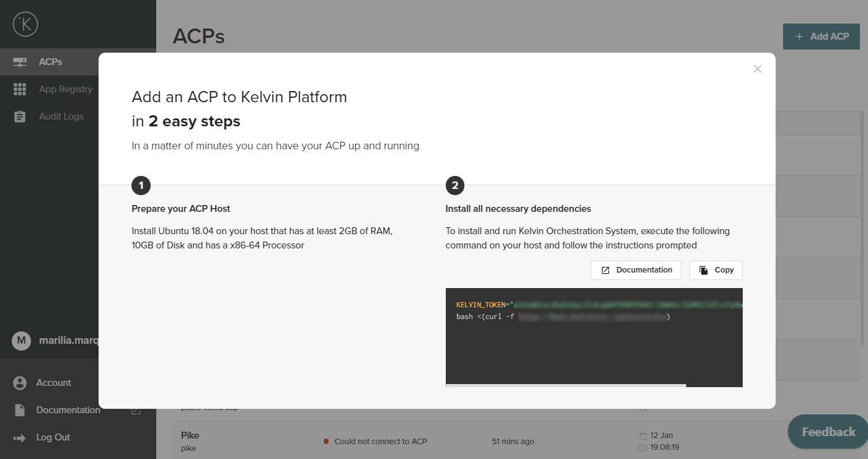Viewport: 868px width, 459px height.
Task: Click the ACP list vertical scrollbar
Action: [x=862, y=229]
